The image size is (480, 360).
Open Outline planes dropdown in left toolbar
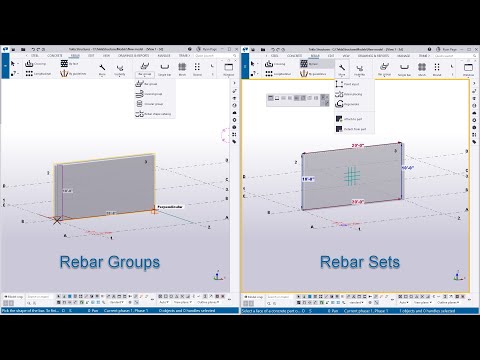208,302
